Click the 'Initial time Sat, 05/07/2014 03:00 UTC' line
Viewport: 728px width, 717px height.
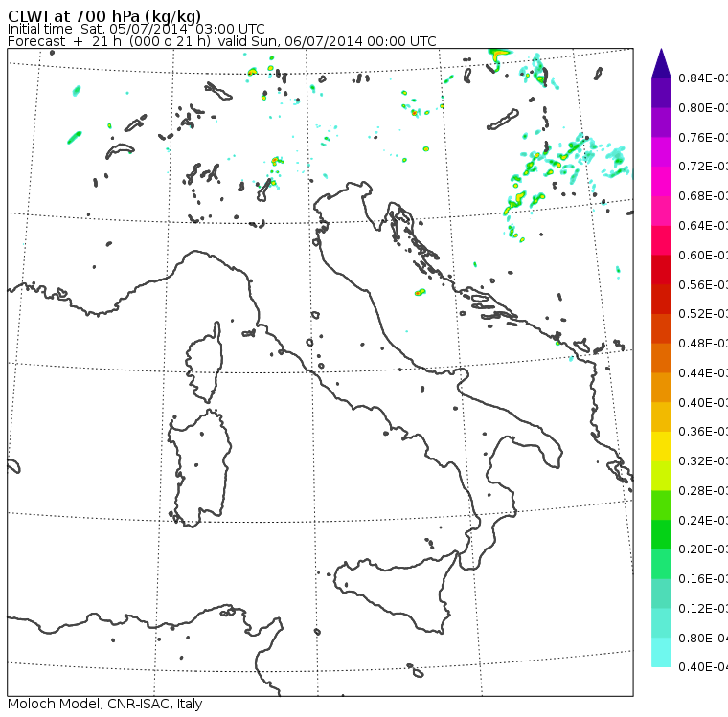tap(136, 29)
